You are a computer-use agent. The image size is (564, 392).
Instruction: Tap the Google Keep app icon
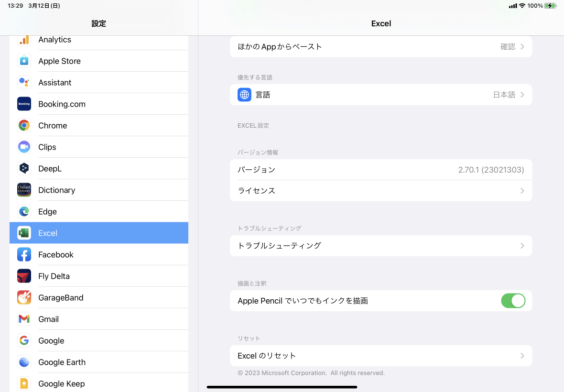24,384
